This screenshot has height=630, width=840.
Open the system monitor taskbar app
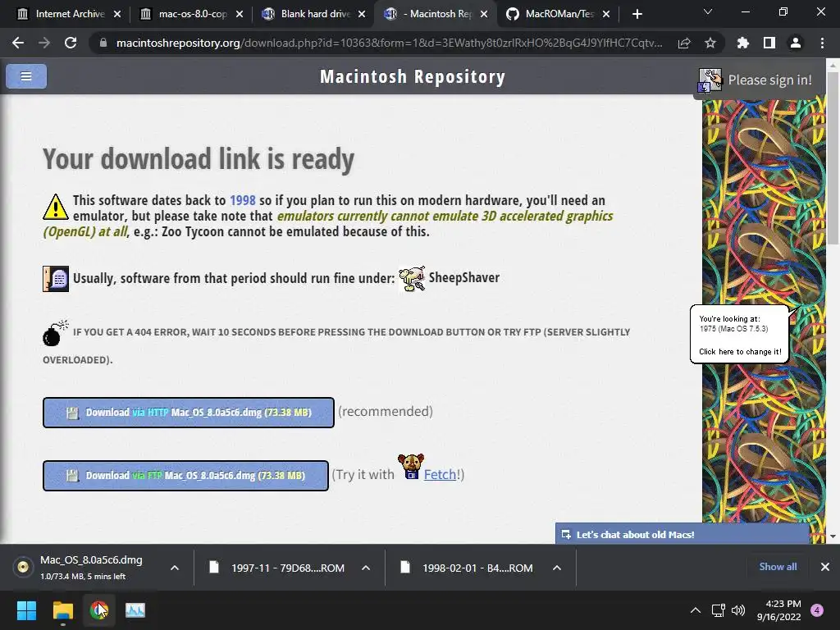pyautogui.click(x=135, y=610)
